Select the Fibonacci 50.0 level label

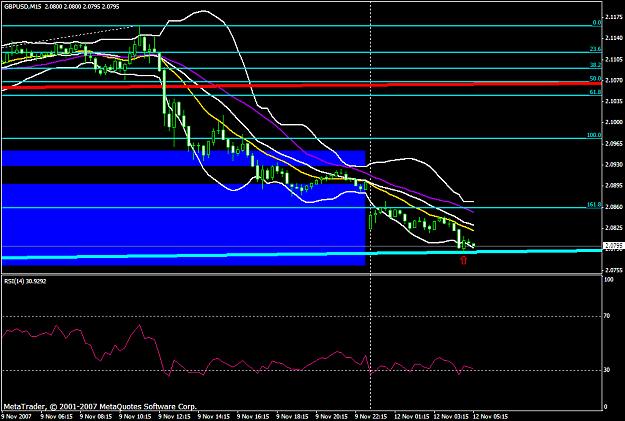pos(596,79)
